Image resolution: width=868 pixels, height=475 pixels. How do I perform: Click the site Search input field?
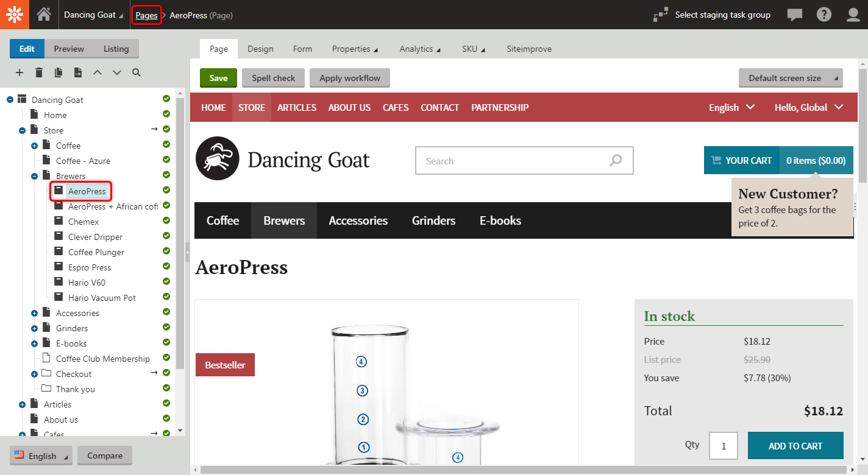(x=524, y=161)
